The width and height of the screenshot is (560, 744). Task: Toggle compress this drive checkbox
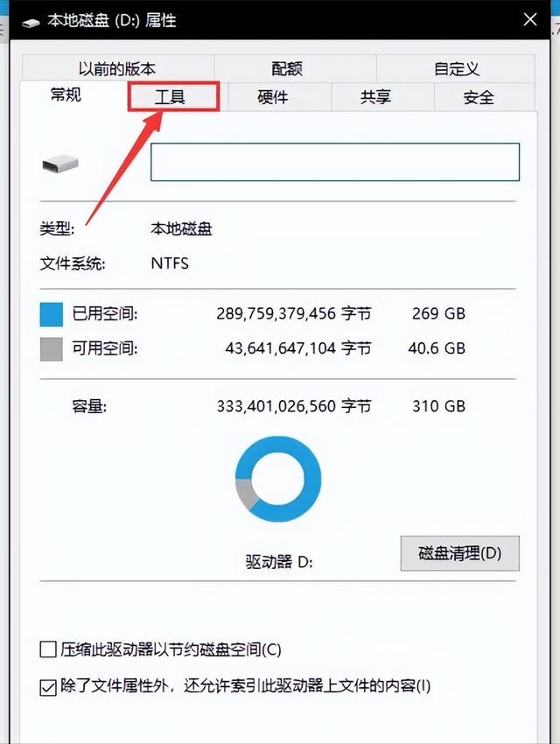coord(48,649)
